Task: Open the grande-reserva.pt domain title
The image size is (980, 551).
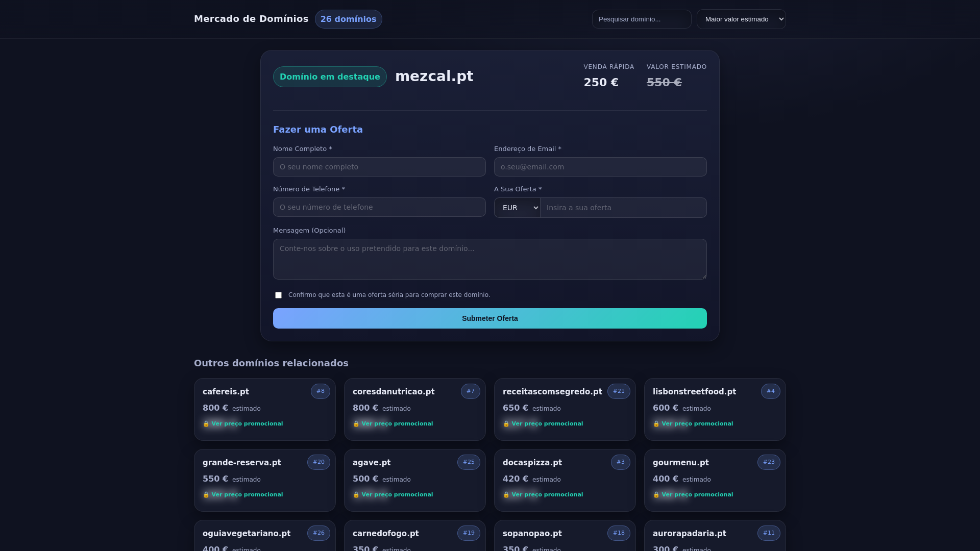Action: pyautogui.click(x=242, y=463)
